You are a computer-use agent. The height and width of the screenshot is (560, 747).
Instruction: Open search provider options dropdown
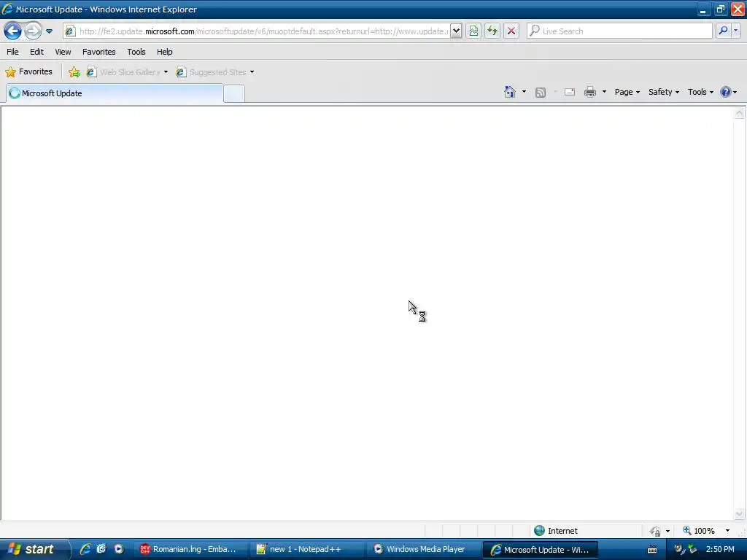coord(736,31)
